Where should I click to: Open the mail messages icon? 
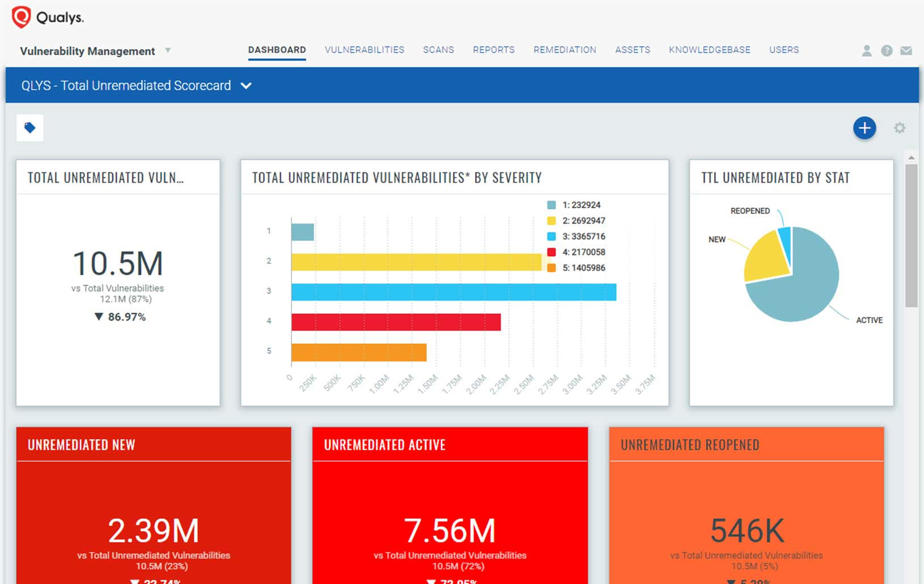click(x=906, y=50)
